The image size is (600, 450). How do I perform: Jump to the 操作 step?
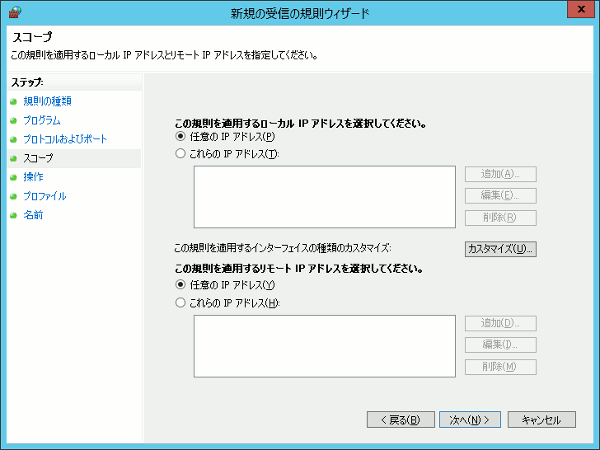(33, 177)
